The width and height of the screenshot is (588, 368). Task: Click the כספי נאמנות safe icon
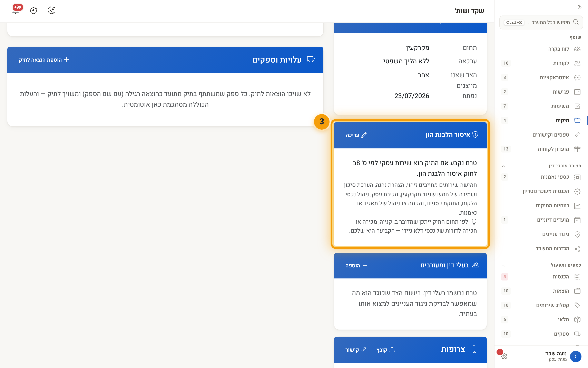pos(577,177)
